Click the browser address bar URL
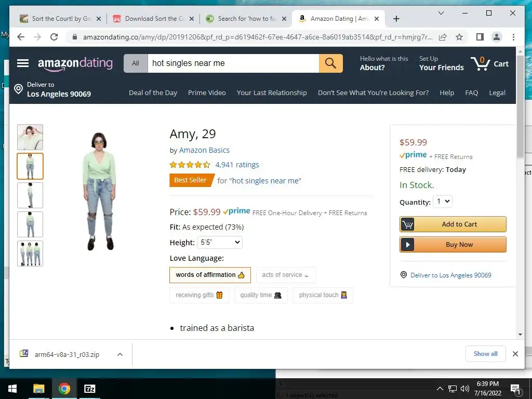 tap(258, 37)
